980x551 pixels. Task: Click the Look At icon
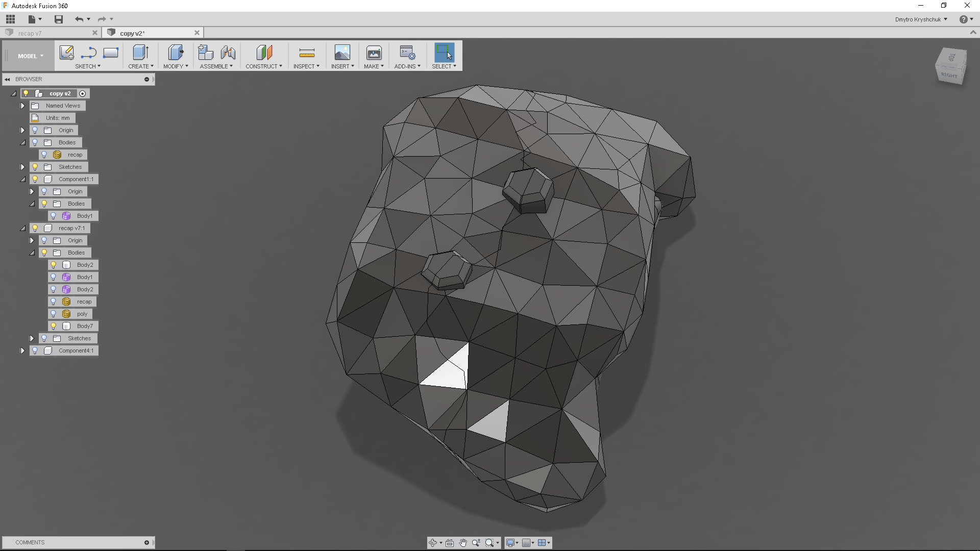click(x=450, y=543)
